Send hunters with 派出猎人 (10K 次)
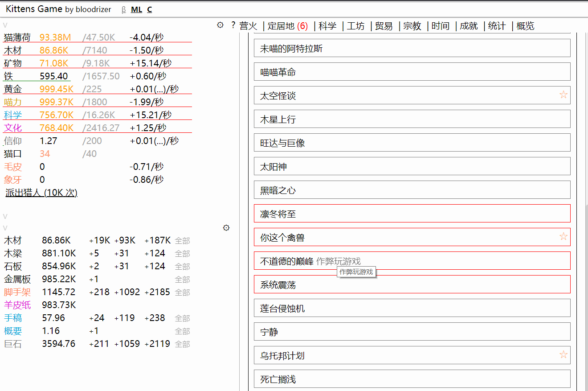The image size is (588, 391). pyautogui.click(x=41, y=193)
